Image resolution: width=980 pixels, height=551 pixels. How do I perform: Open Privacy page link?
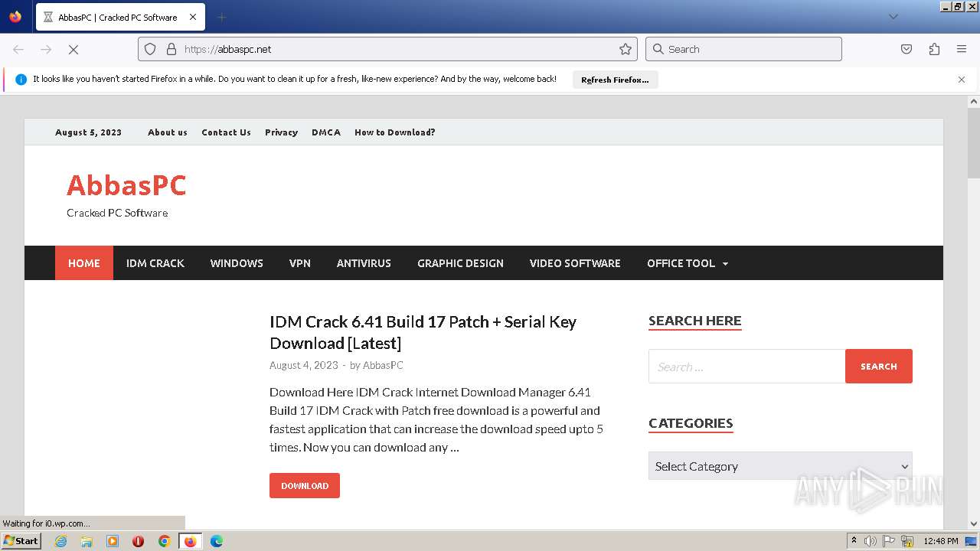281,132
